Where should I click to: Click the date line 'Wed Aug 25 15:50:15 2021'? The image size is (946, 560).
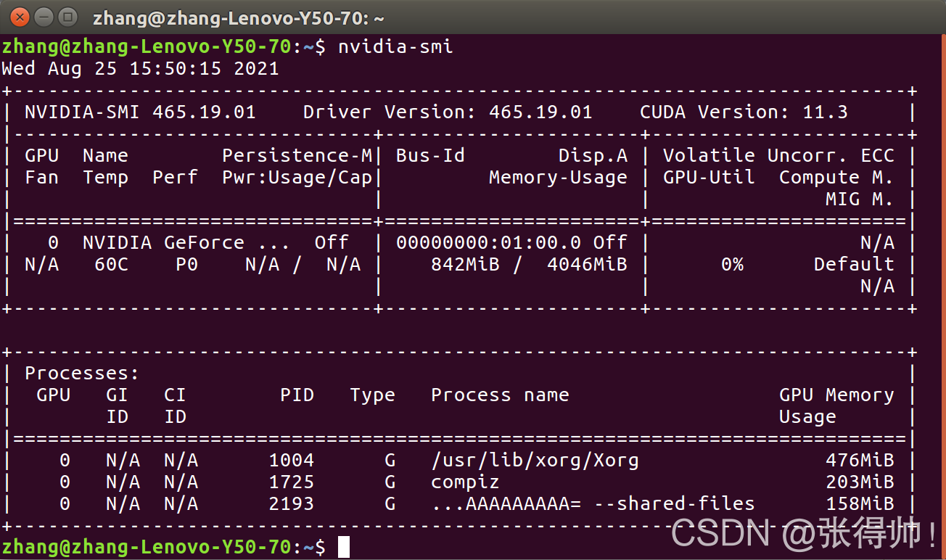[x=140, y=69]
